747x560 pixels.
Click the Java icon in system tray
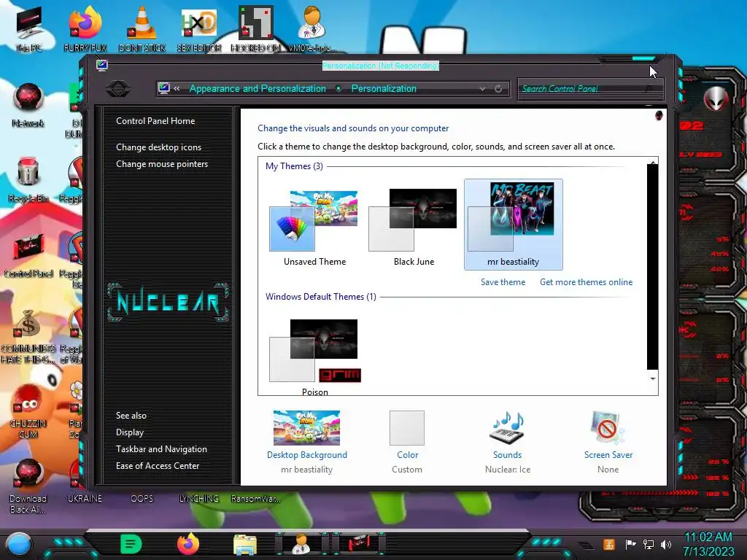(609, 544)
